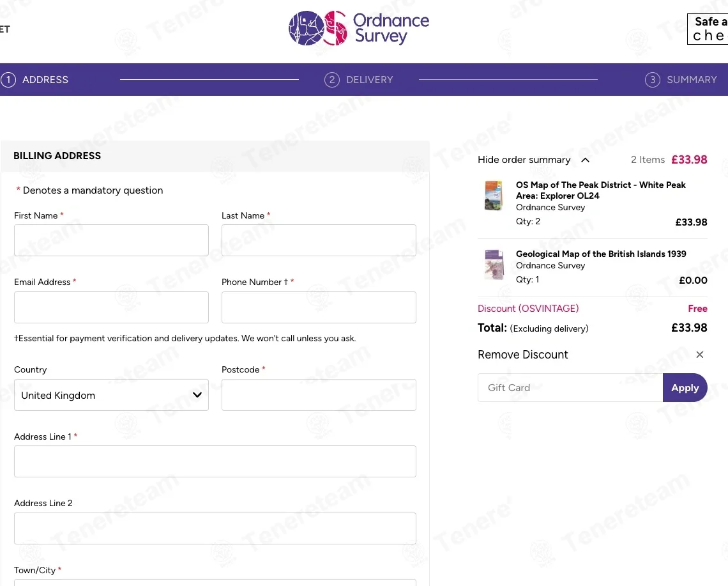
Task: Focus the Postcode text field
Action: tap(319, 395)
